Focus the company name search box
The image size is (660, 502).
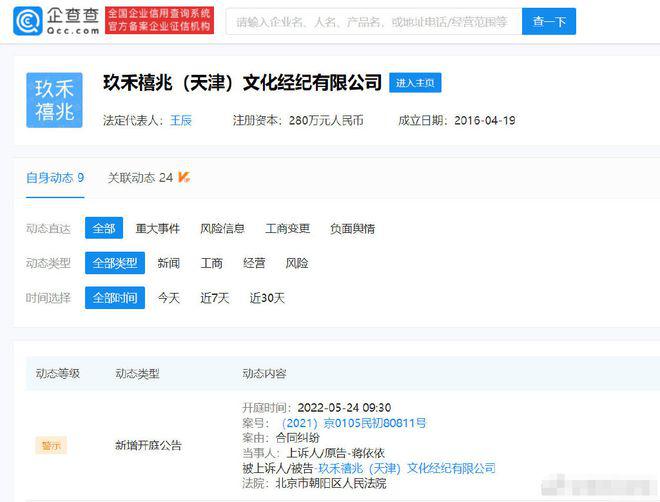coord(374,21)
